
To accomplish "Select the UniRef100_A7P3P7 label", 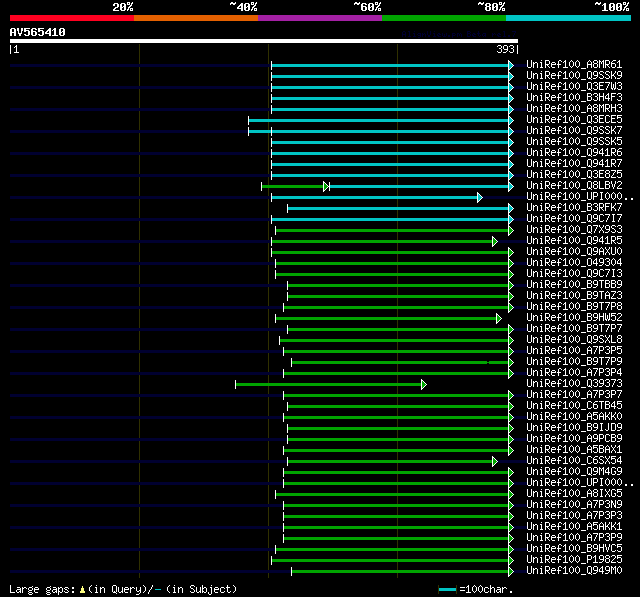I will point(574,395).
